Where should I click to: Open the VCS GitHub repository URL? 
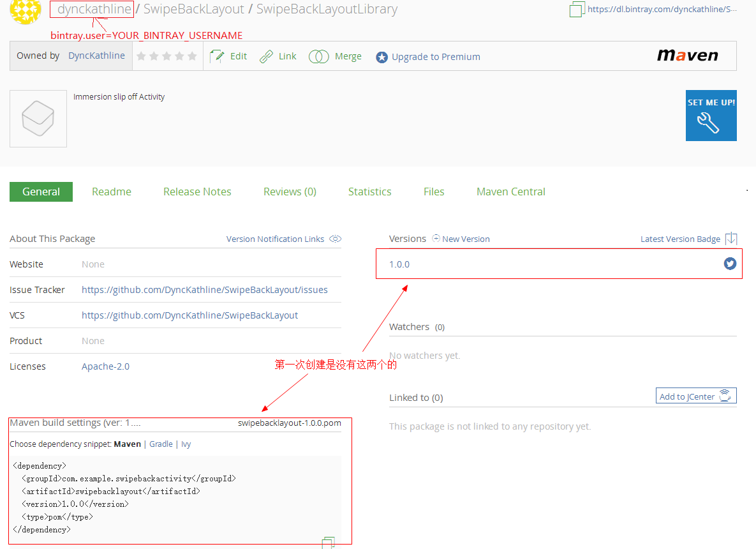tap(189, 315)
